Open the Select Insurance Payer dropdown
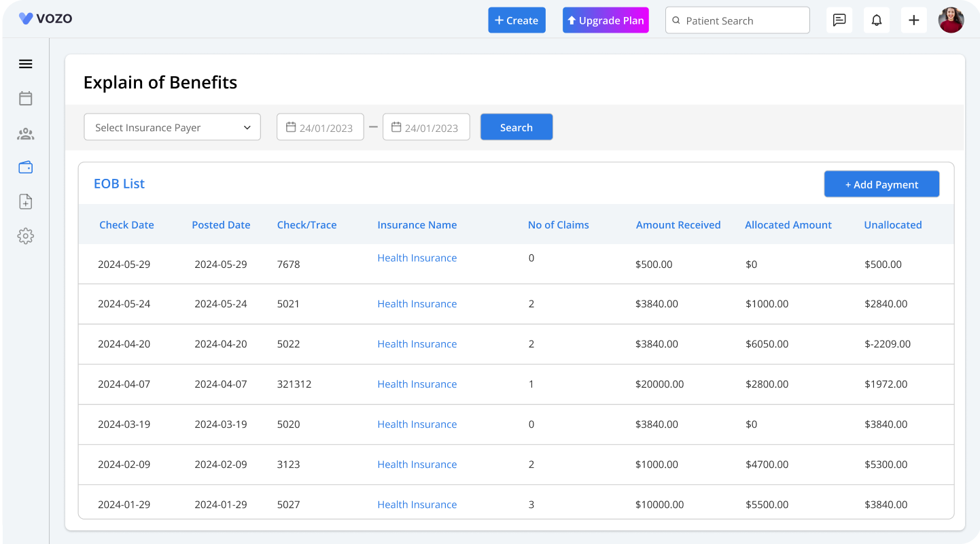The height and width of the screenshot is (544, 980). [x=172, y=127]
